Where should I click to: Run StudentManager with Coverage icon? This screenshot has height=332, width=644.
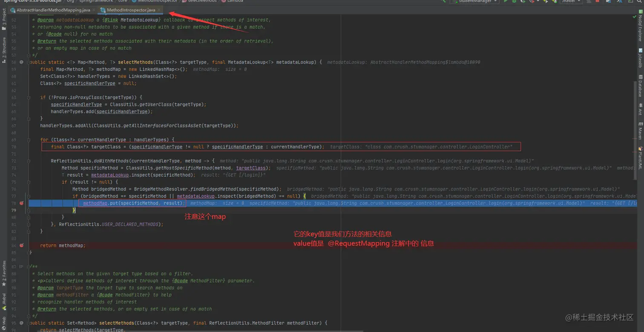[523, 1]
